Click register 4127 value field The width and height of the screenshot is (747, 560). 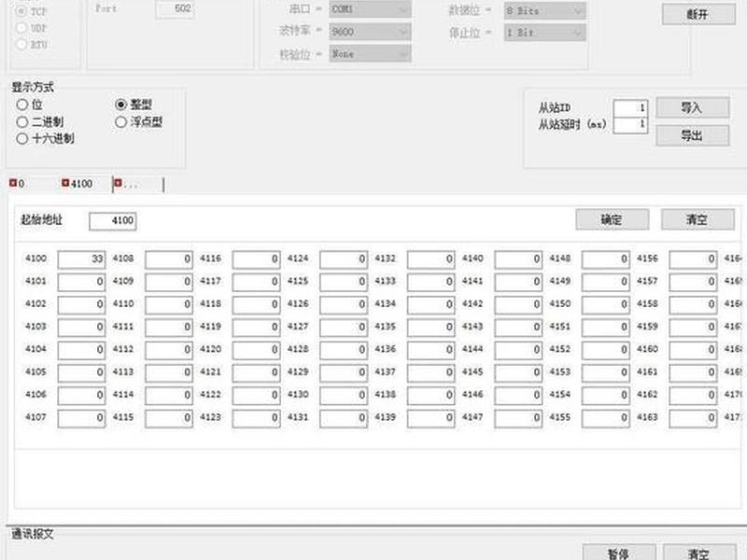point(344,328)
